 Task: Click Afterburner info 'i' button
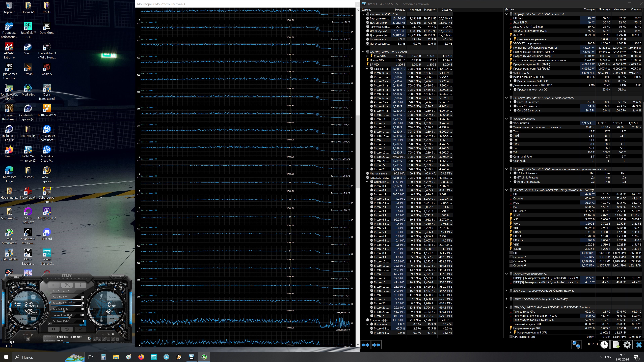(x=80, y=285)
